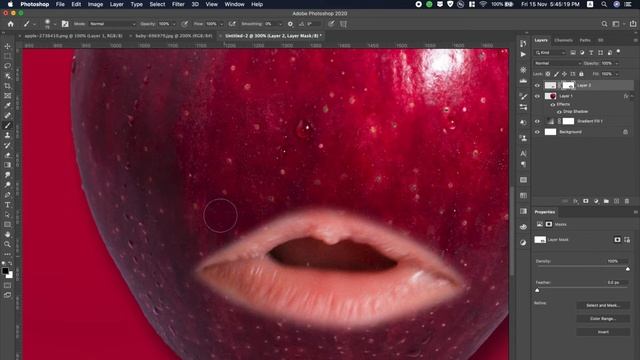Open smoothing options gear icon
This screenshot has width=640, height=360.
pos(290,24)
